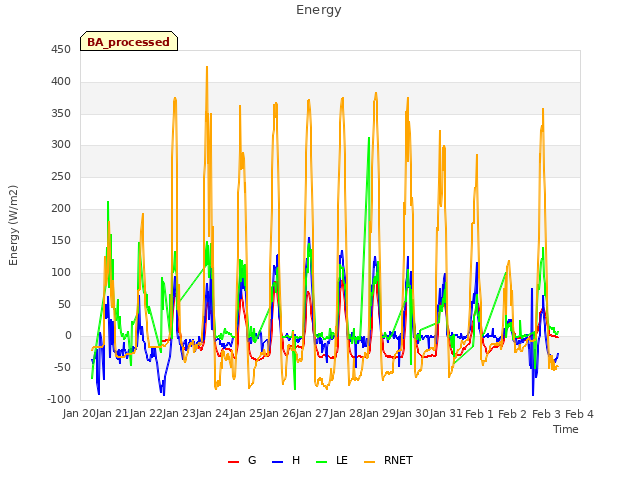Click the 400 y-axis tick label

point(61,82)
